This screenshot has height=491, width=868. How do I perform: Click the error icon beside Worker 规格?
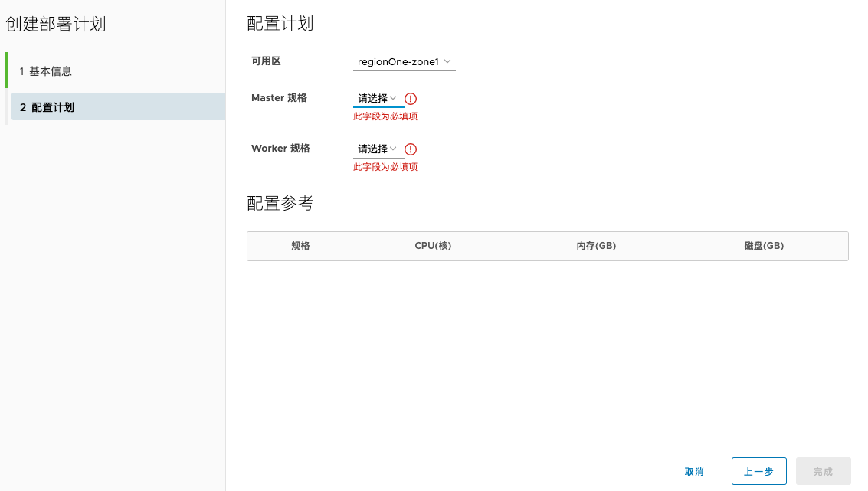(x=410, y=149)
